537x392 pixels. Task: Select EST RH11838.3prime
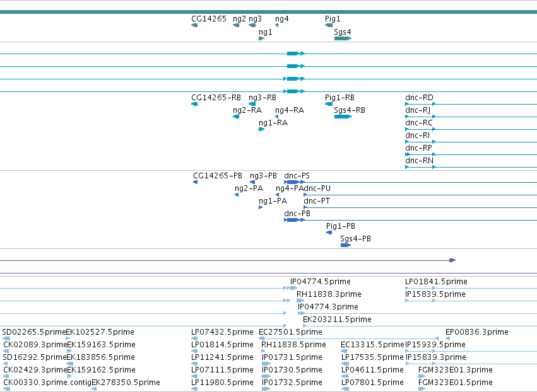(x=329, y=294)
